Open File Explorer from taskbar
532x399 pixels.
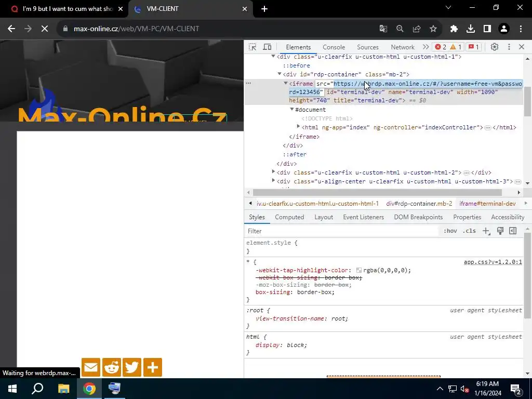point(63,389)
